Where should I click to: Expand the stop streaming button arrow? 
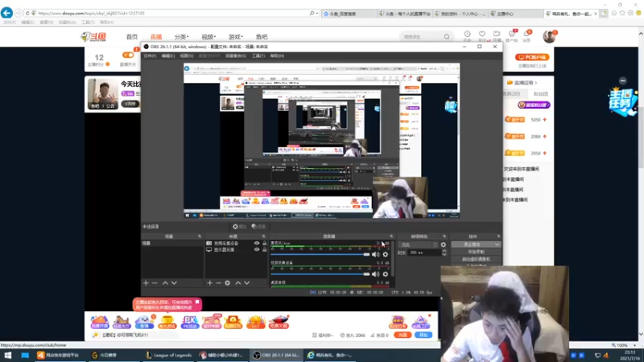coord(497,245)
